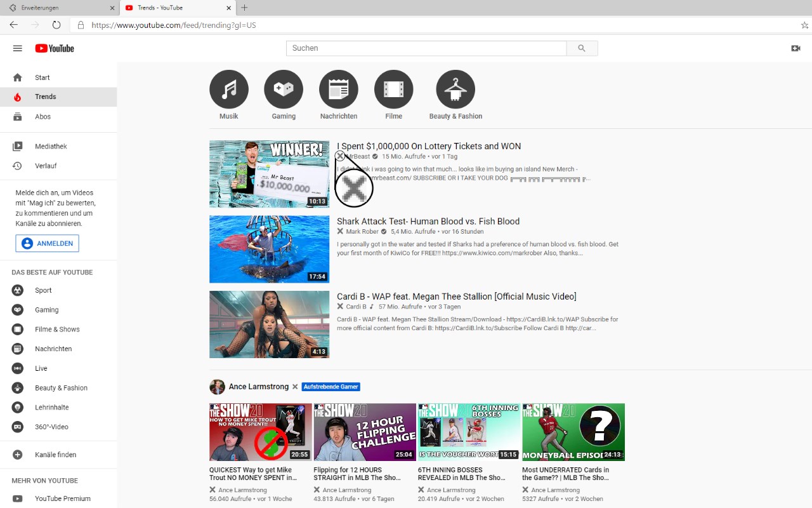Click the ANMELDEN sign-in button
The image size is (812, 508).
[48, 243]
